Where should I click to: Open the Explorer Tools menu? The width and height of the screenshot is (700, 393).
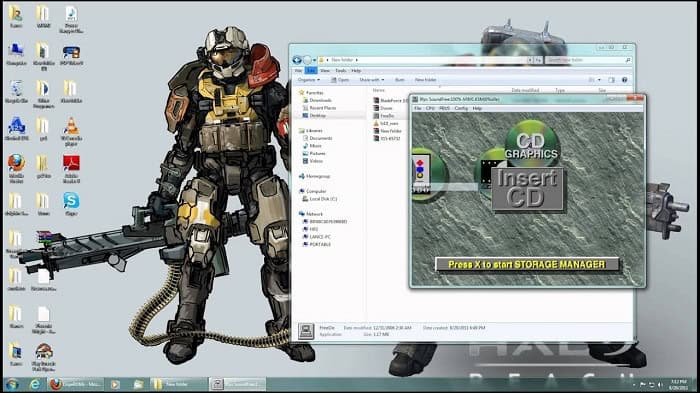click(341, 71)
